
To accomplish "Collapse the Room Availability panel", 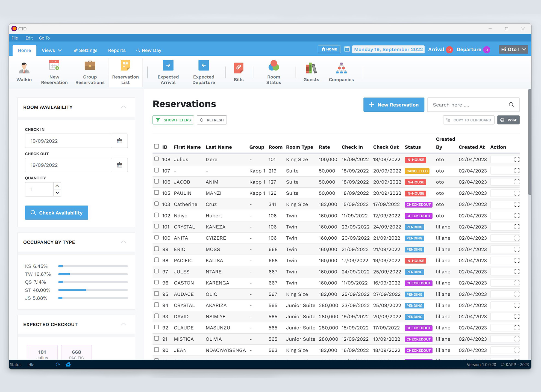I will (x=124, y=107).
